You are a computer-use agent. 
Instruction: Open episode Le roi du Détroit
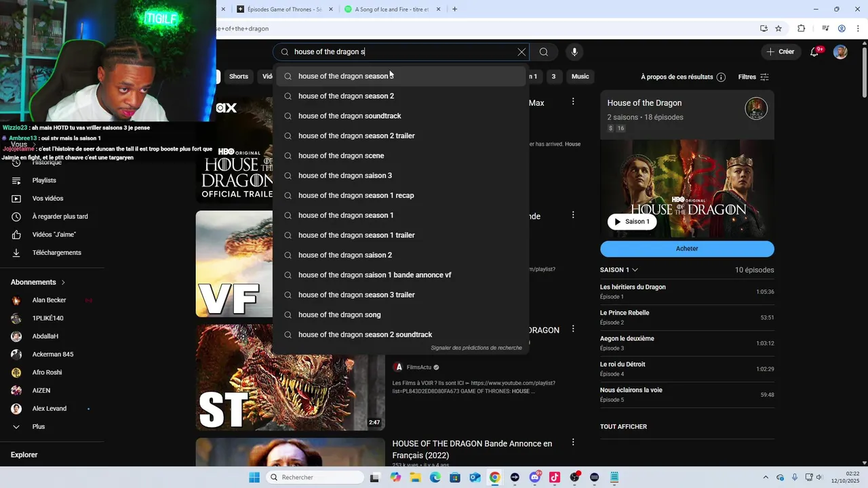687,369
